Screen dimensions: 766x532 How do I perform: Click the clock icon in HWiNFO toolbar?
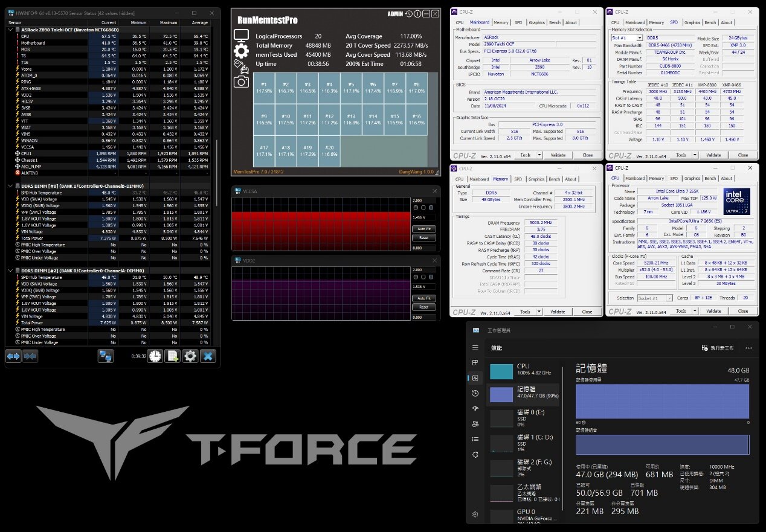(x=155, y=356)
